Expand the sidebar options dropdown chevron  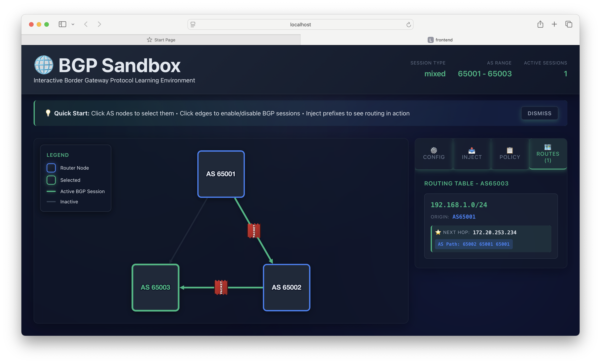pos(73,24)
